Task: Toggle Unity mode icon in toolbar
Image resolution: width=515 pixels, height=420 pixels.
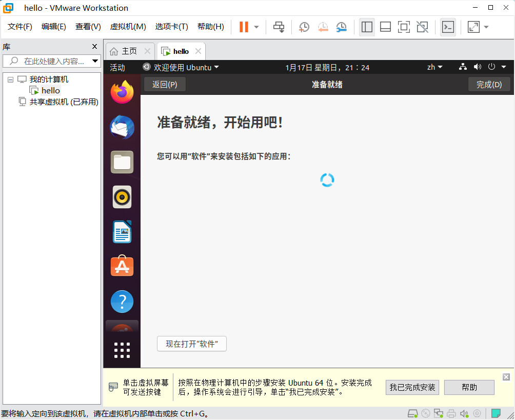Action: coord(422,27)
